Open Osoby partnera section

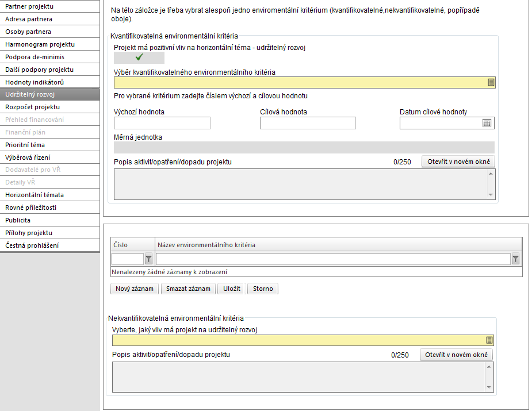50,32
